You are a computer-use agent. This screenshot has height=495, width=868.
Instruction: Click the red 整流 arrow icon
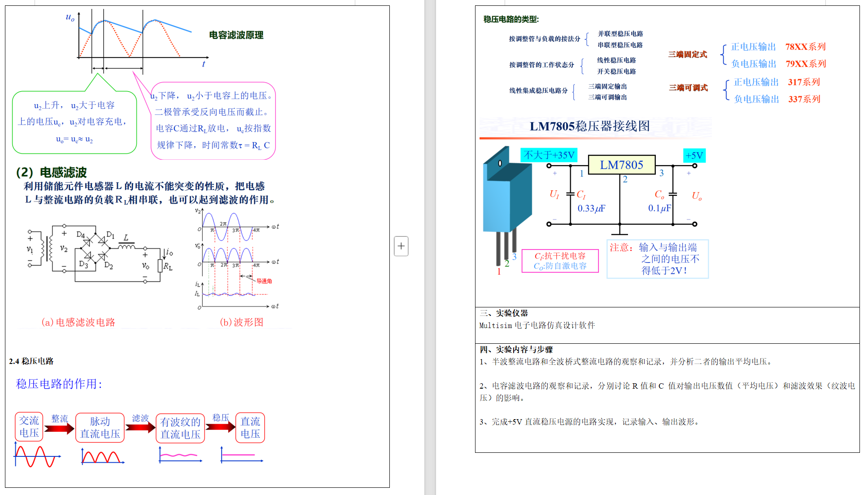[x=59, y=428]
